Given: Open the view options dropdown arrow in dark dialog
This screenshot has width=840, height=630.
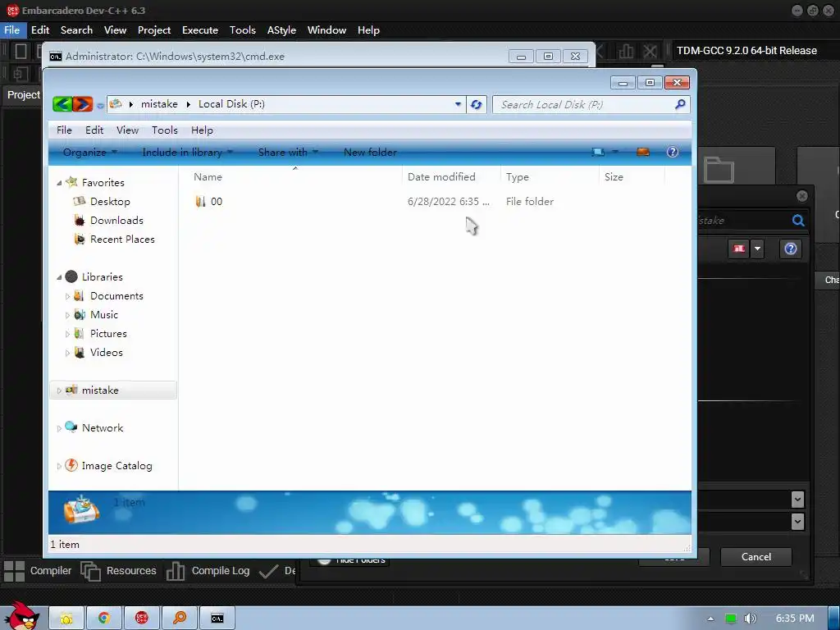Looking at the screenshot, I should coord(757,249).
